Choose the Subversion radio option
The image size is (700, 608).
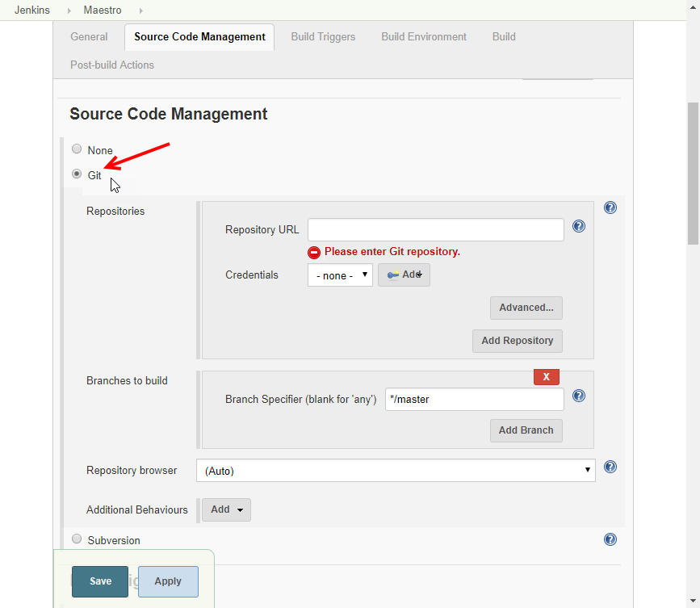(x=77, y=539)
